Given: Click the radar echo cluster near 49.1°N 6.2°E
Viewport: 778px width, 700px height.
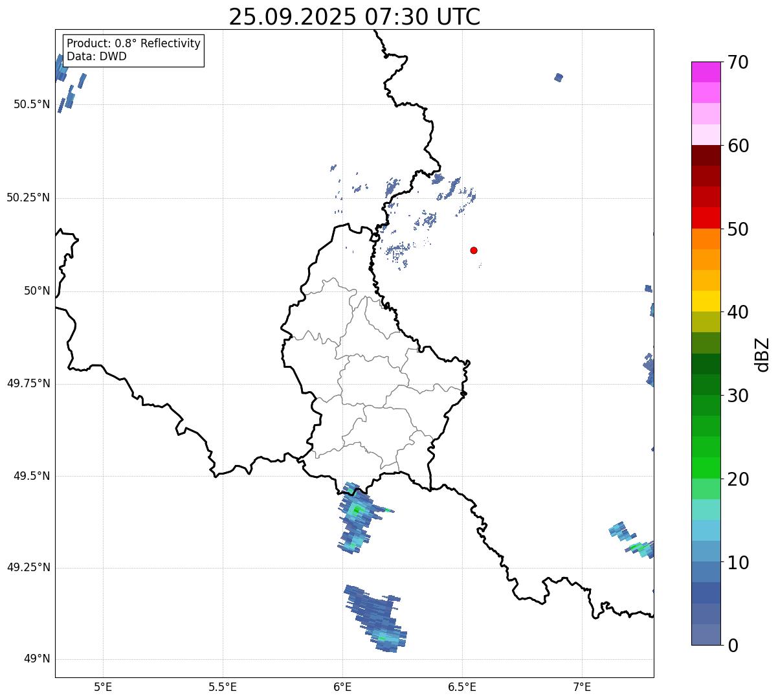Looking at the screenshot, I should tap(376, 618).
